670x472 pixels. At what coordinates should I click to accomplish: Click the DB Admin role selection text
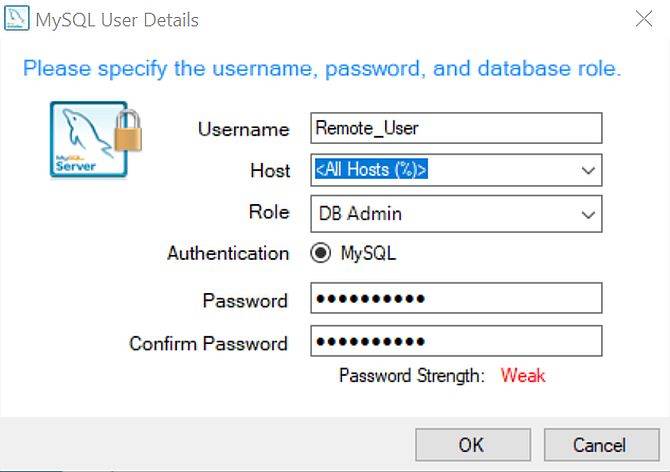(x=361, y=213)
